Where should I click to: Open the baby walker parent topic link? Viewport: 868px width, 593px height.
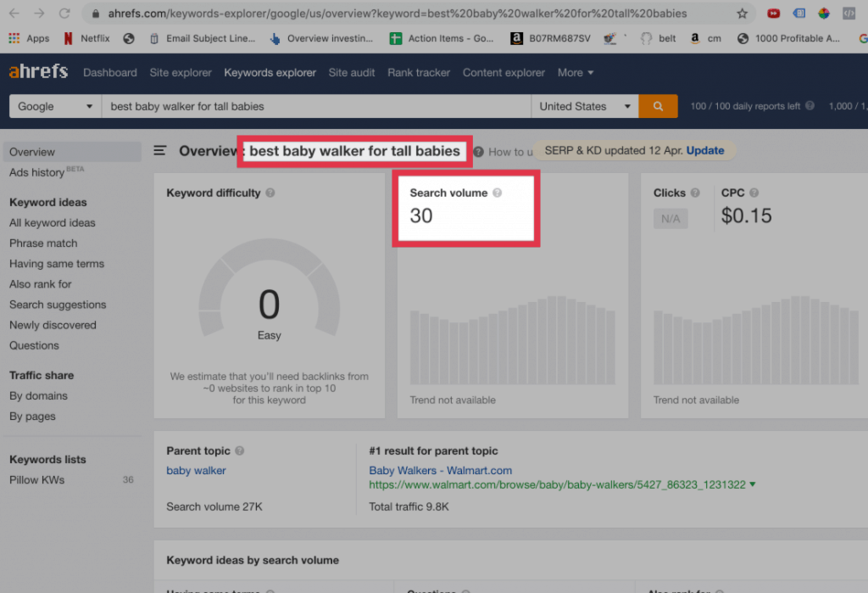click(x=196, y=471)
